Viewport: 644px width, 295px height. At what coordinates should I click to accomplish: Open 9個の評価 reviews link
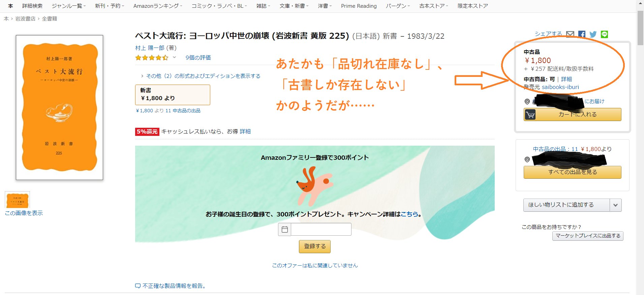tap(198, 58)
